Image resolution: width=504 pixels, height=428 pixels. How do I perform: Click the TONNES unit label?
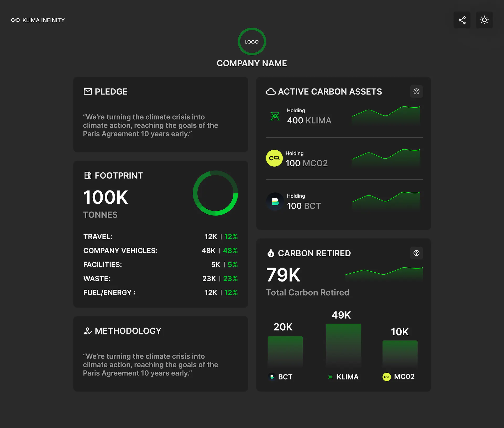[100, 215]
